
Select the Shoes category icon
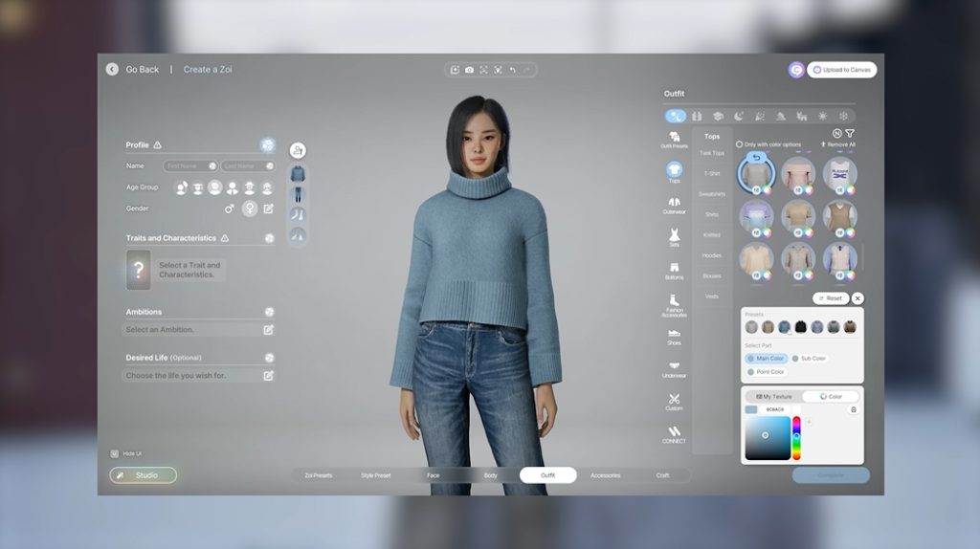coord(674,336)
